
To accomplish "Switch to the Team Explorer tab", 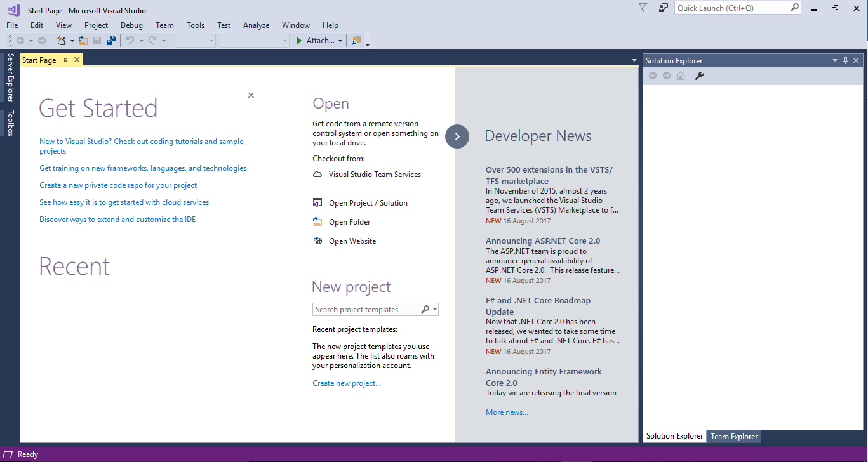I will click(734, 437).
